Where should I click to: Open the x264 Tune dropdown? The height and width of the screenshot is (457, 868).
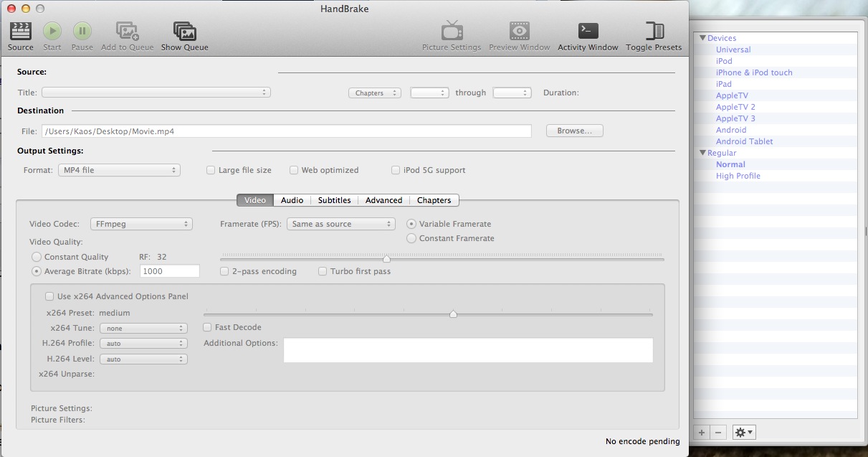pos(143,329)
